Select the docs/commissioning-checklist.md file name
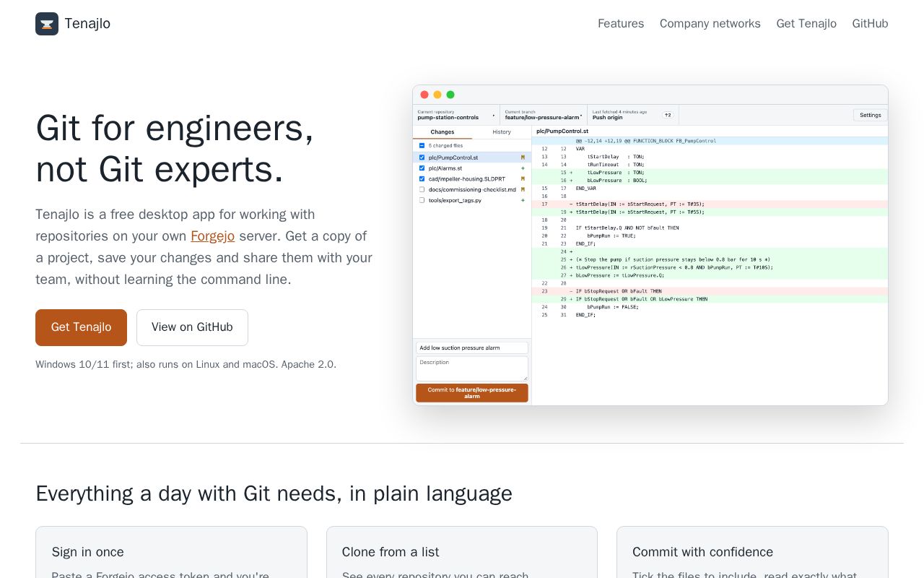924x578 pixels. pyautogui.click(x=472, y=189)
